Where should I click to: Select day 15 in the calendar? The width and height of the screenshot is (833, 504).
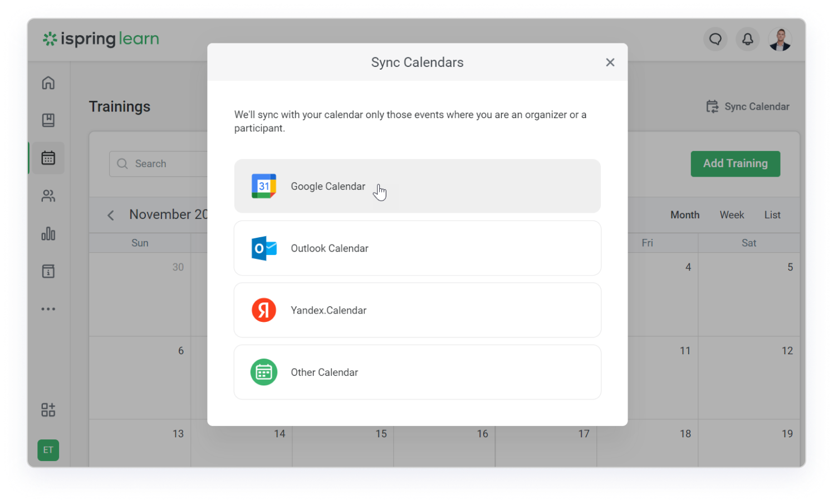click(x=381, y=434)
